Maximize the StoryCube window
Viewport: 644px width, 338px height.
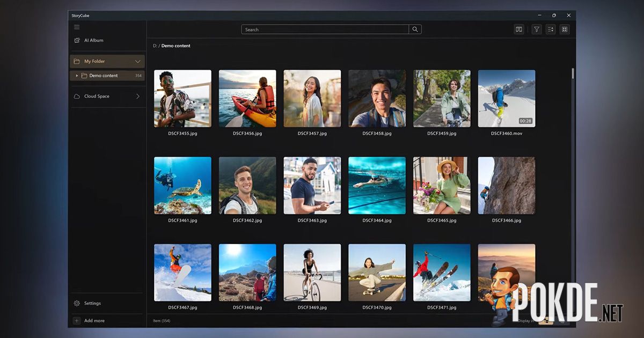554,16
